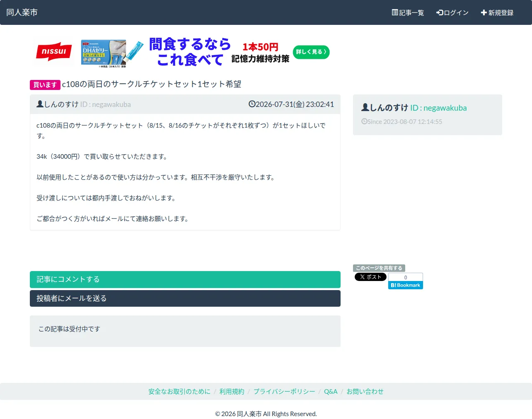Open the 記事一覧 article list icon

click(395, 12)
